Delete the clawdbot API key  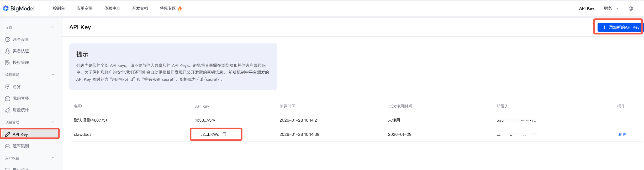click(622, 134)
